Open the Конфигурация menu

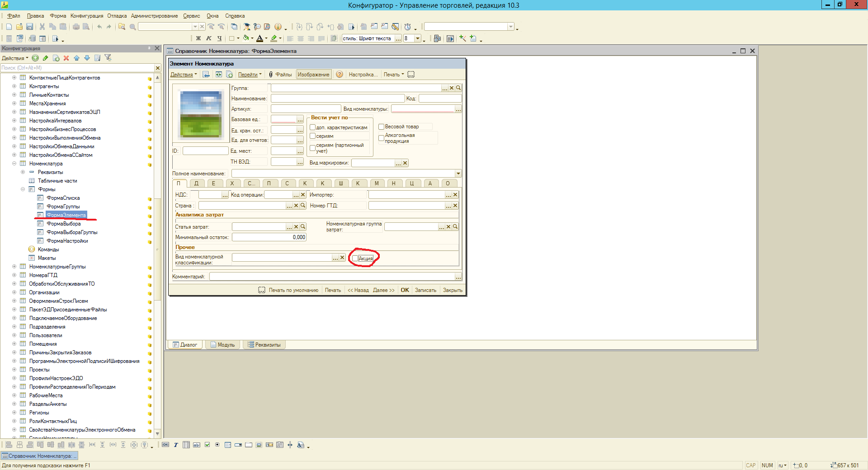[86, 16]
